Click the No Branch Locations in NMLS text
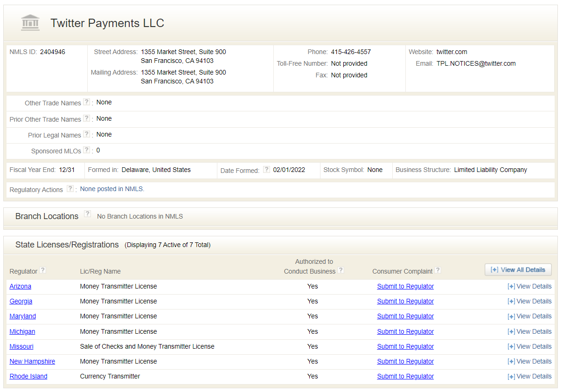This screenshot has width=570, height=392. (x=140, y=216)
